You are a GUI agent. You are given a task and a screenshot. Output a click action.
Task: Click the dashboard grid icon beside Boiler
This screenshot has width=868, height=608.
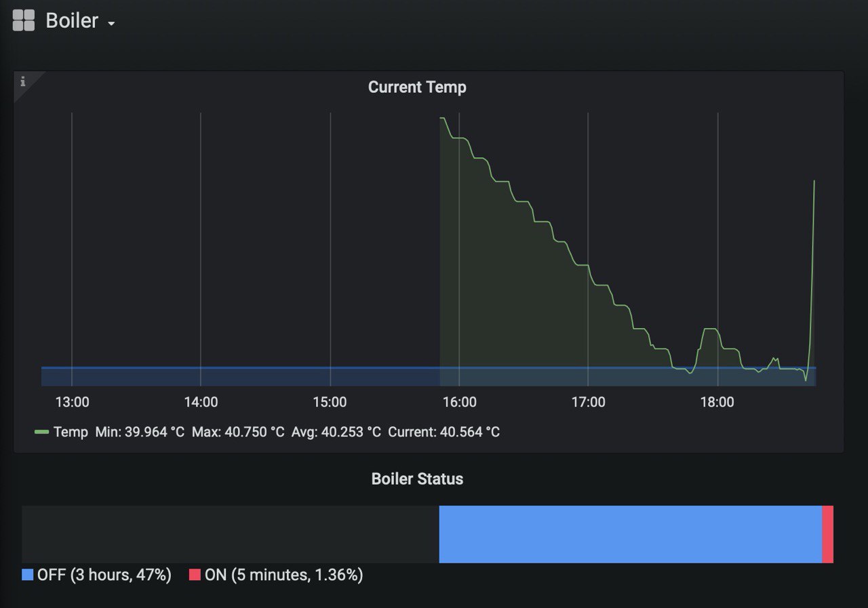(x=23, y=20)
